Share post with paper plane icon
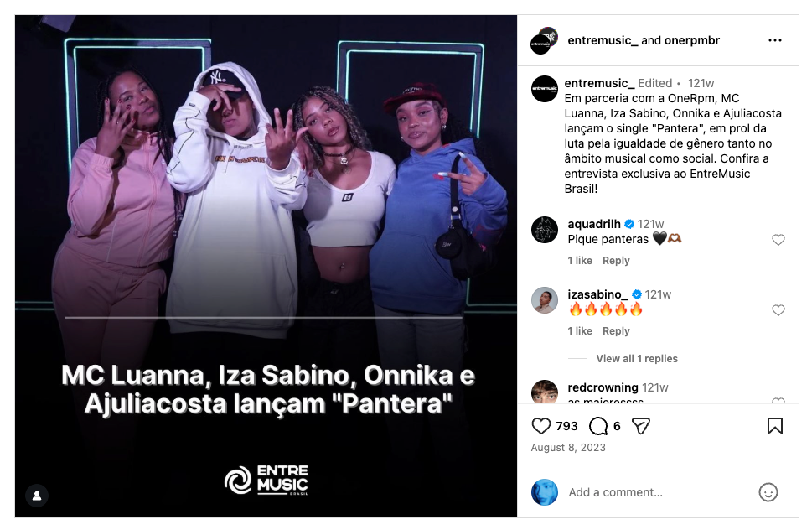The width and height of the screenshot is (812, 530). click(x=640, y=426)
